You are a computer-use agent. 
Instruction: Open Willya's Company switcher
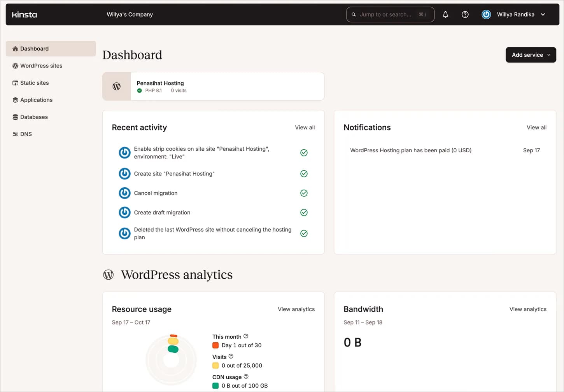pos(130,14)
